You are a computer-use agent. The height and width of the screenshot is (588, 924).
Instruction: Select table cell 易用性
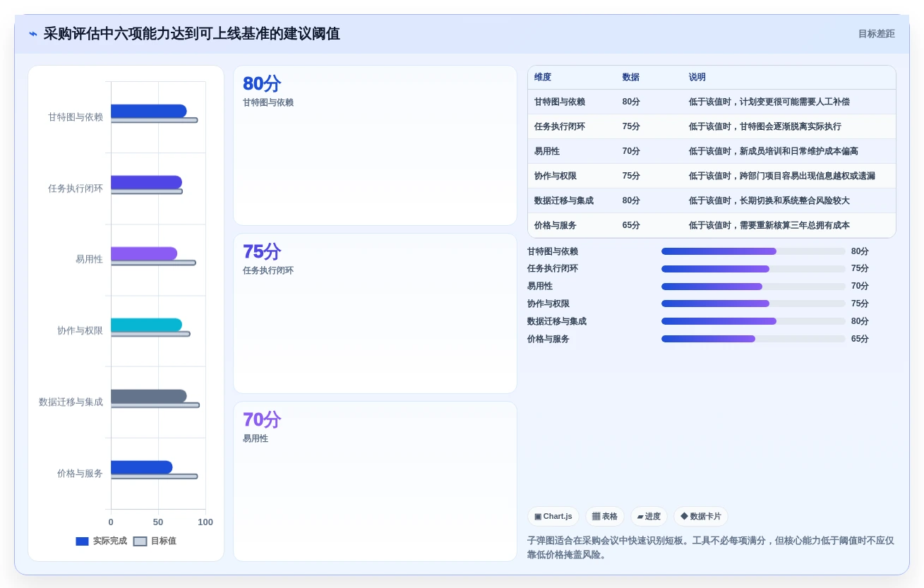(x=547, y=151)
